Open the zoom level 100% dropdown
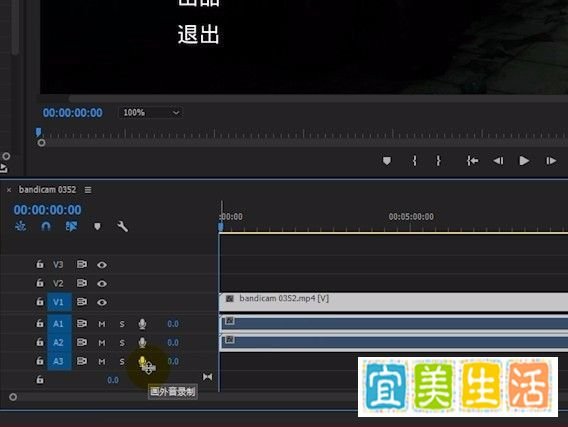 [151, 113]
